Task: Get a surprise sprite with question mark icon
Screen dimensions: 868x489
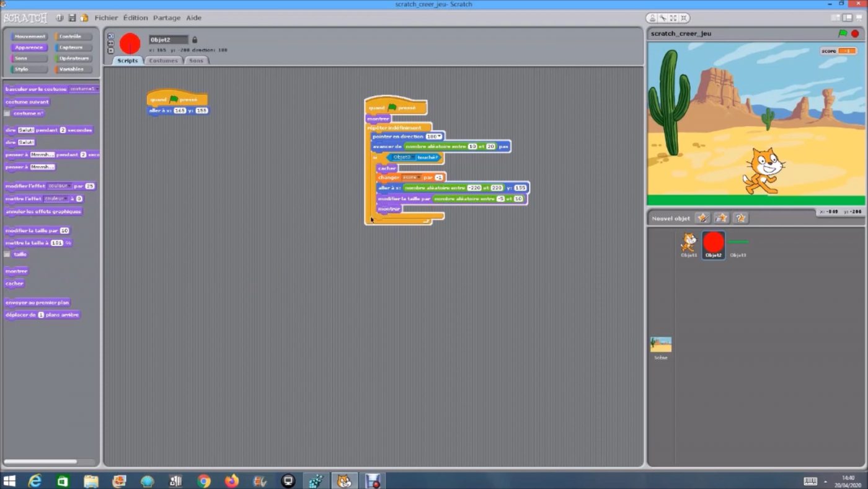Action: [740, 218]
